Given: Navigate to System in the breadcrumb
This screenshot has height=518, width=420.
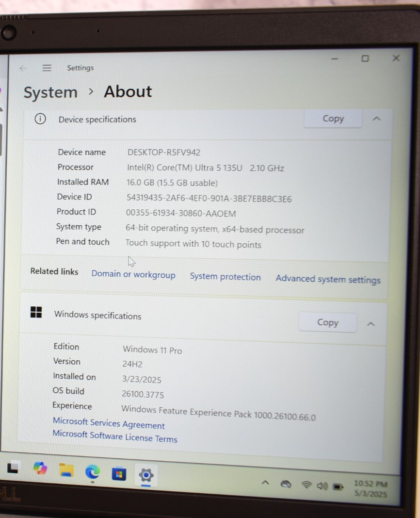Looking at the screenshot, I should coord(50,92).
